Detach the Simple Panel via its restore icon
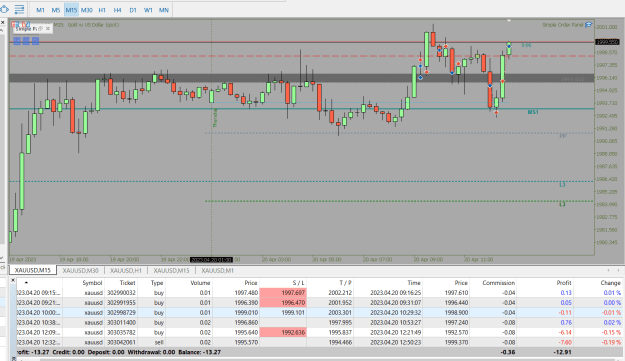This screenshot has height=361, width=625. pos(40,29)
